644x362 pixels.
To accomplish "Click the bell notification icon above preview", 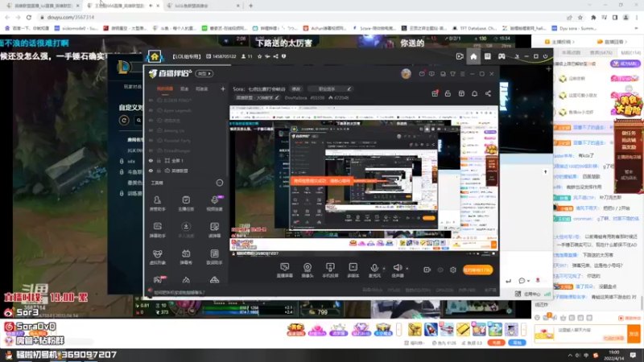I will pos(474,93).
